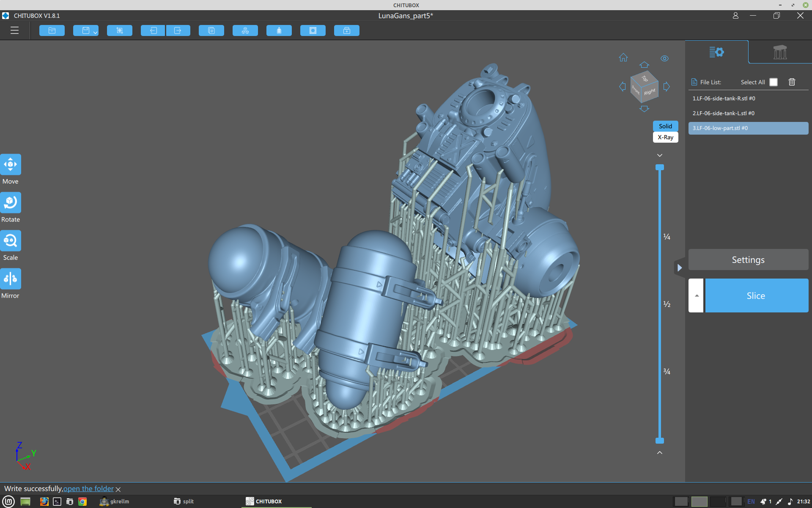Select LF-06-side-tank-R.stl in file list

tap(724, 98)
